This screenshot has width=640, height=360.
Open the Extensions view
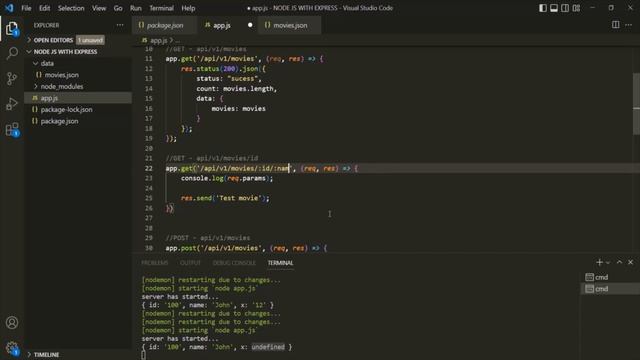click(12, 129)
